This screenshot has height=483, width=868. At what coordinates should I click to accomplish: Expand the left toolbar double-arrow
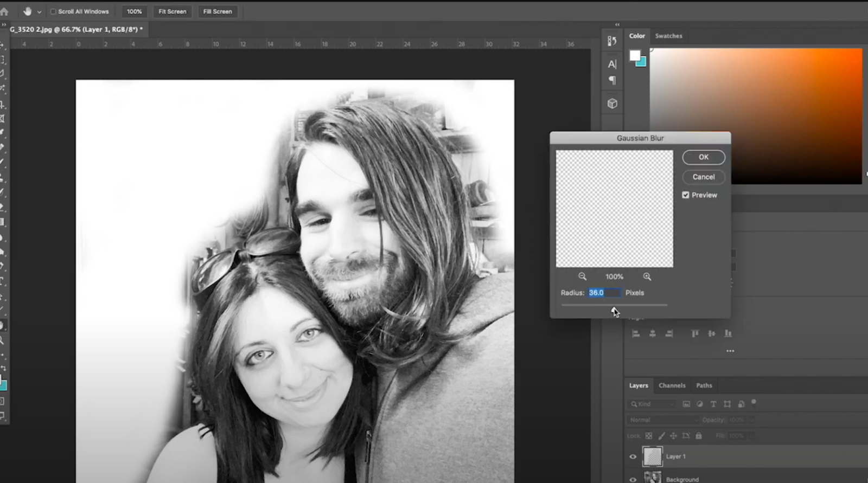click(4, 25)
